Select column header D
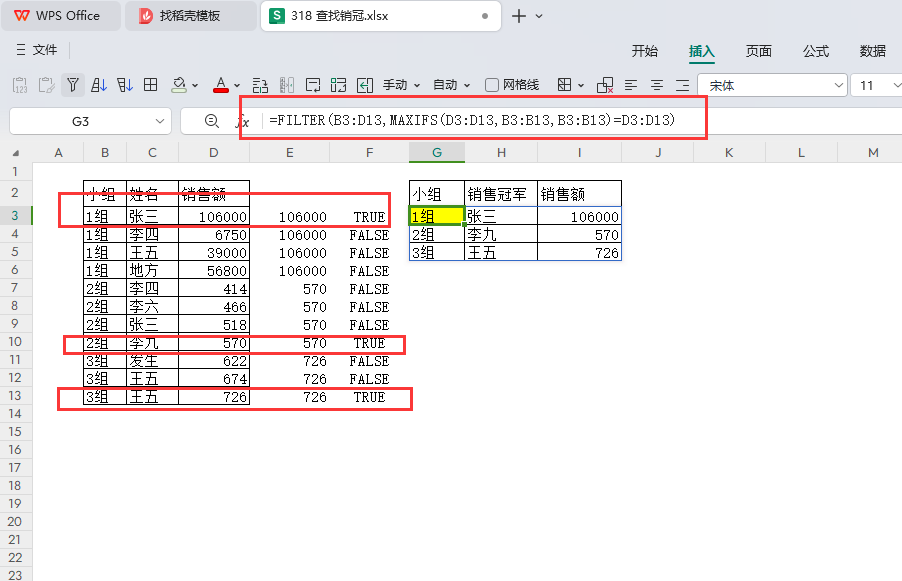The image size is (902, 581). [x=214, y=152]
